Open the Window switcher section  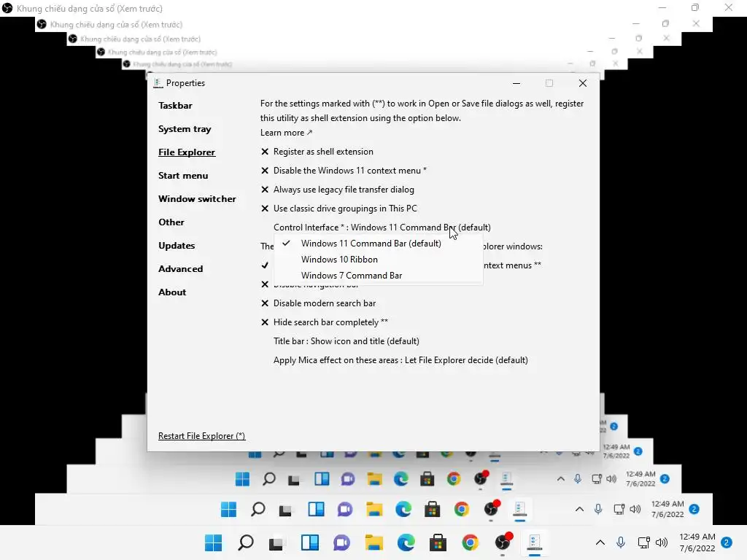pos(197,199)
